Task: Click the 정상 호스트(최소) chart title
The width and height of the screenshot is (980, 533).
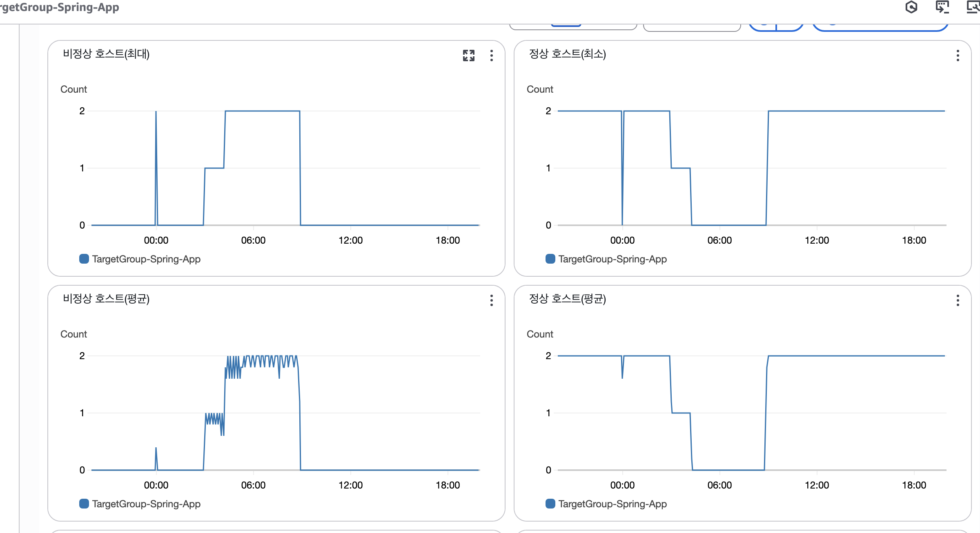Action: 567,54
